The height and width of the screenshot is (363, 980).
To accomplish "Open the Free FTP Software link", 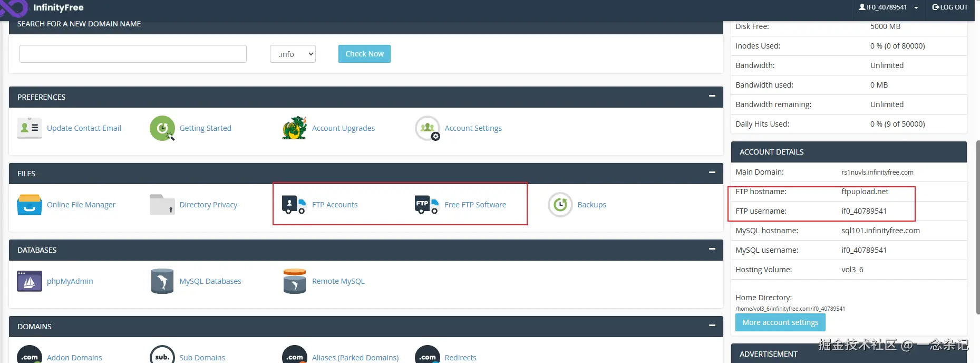I will [x=475, y=205].
